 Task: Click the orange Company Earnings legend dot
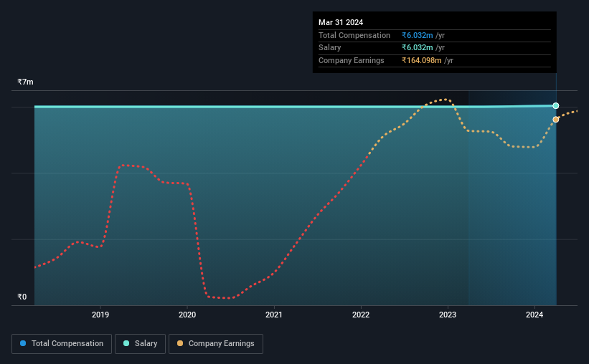[180, 343]
